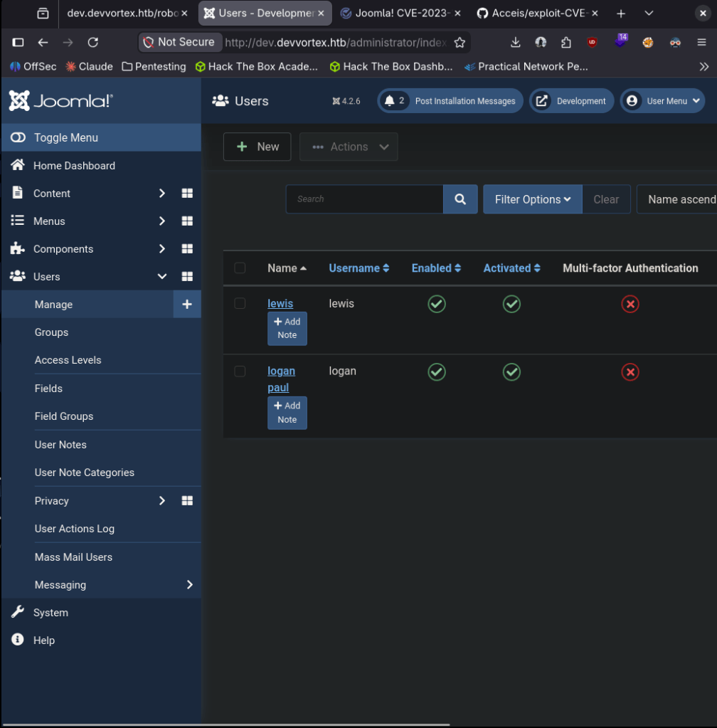Click plus icon beside Manage
The image size is (717, 728).
pos(187,305)
